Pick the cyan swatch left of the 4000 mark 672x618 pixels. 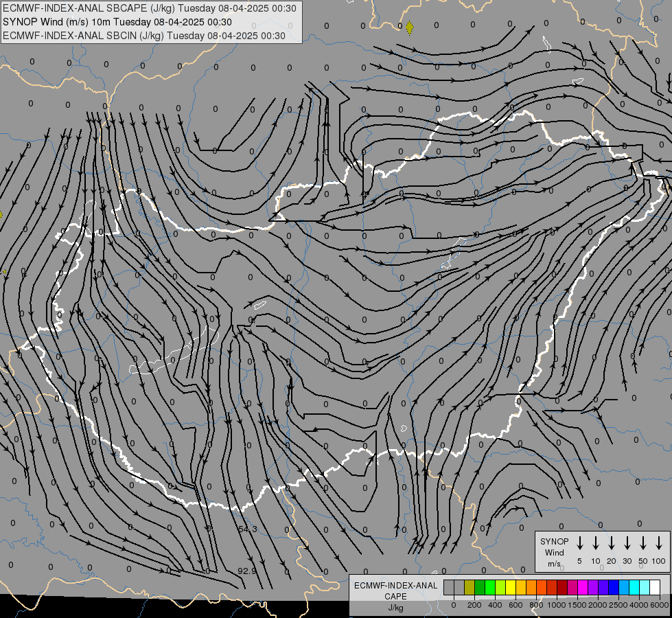pos(634,587)
